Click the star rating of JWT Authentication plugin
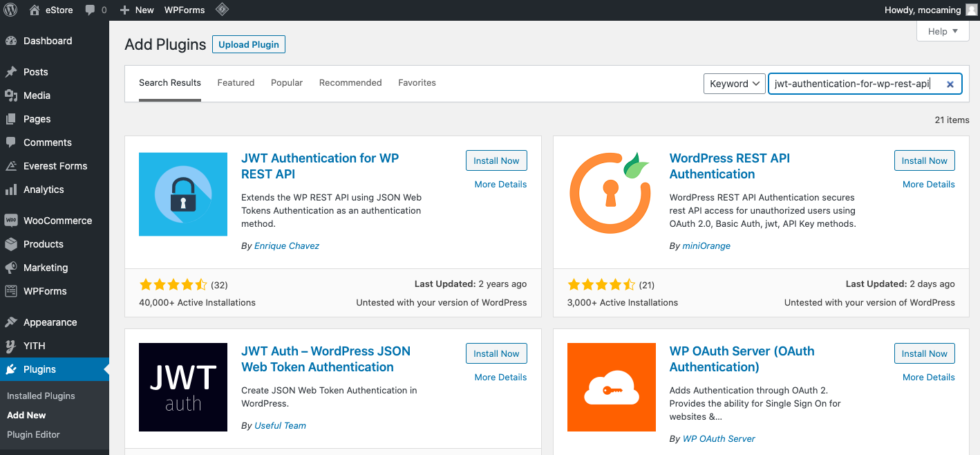The height and width of the screenshot is (455, 980). 173,284
